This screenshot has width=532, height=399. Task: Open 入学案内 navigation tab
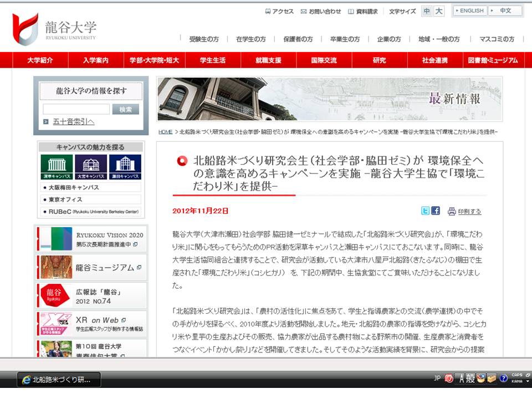pyautogui.click(x=96, y=60)
